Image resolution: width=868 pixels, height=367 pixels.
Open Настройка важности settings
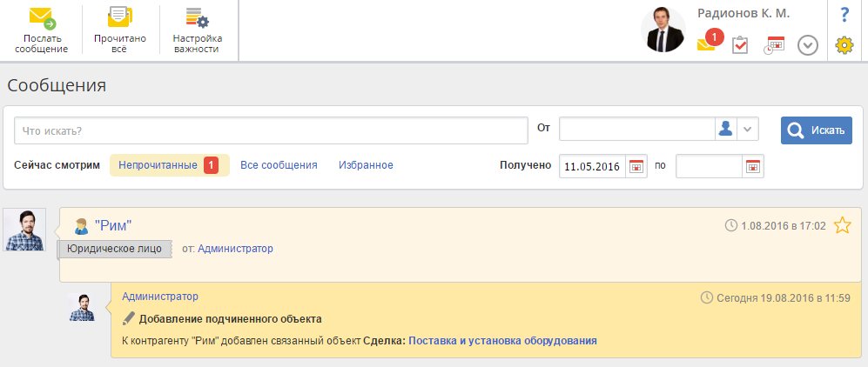coord(198,31)
